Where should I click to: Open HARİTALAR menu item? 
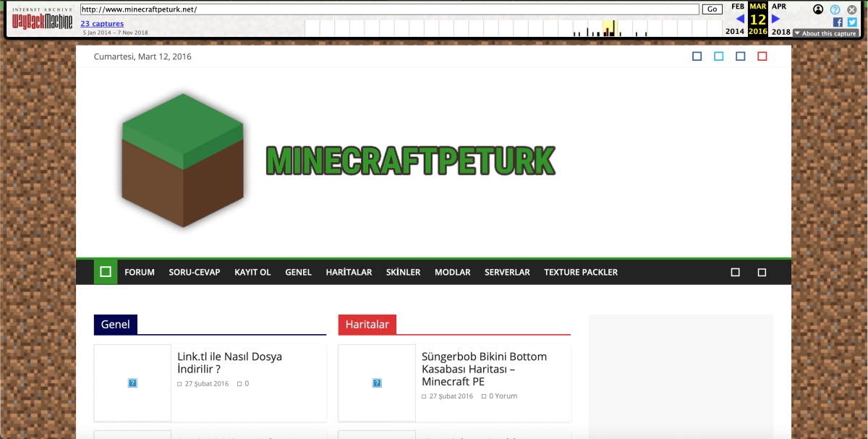point(349,273)
